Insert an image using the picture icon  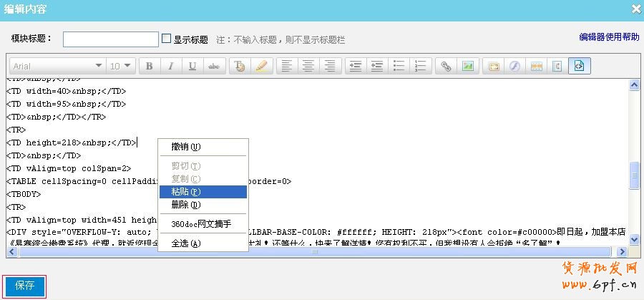[467, 66]
